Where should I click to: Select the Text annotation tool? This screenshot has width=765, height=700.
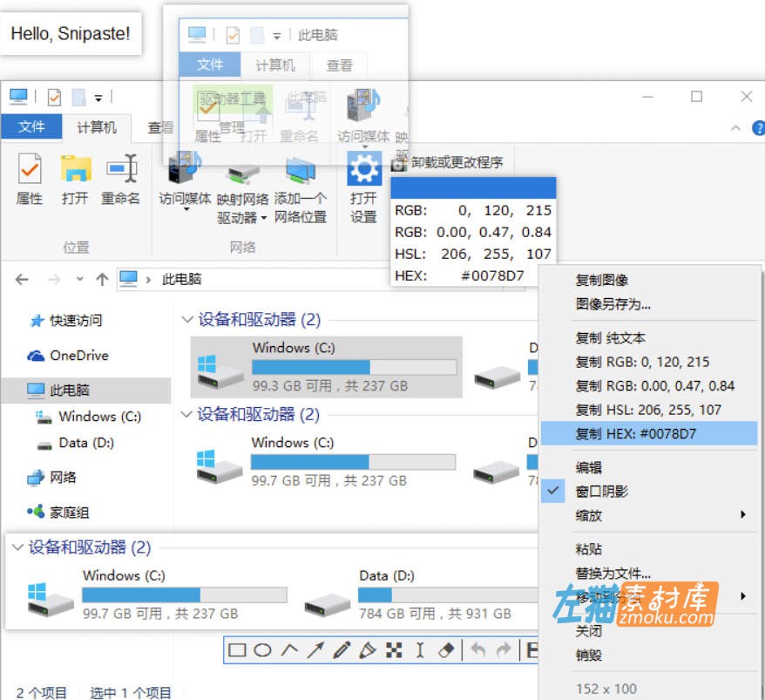[420, 650]
